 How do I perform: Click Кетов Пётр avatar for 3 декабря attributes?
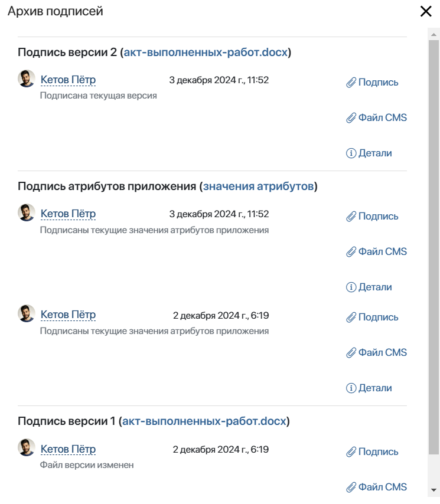(x=27, y=212)
